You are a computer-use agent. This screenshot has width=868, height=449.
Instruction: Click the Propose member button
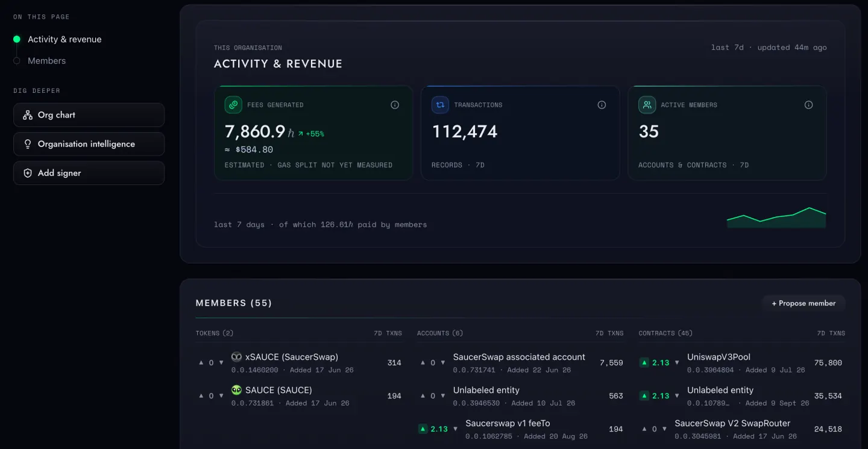coord(804,303)
